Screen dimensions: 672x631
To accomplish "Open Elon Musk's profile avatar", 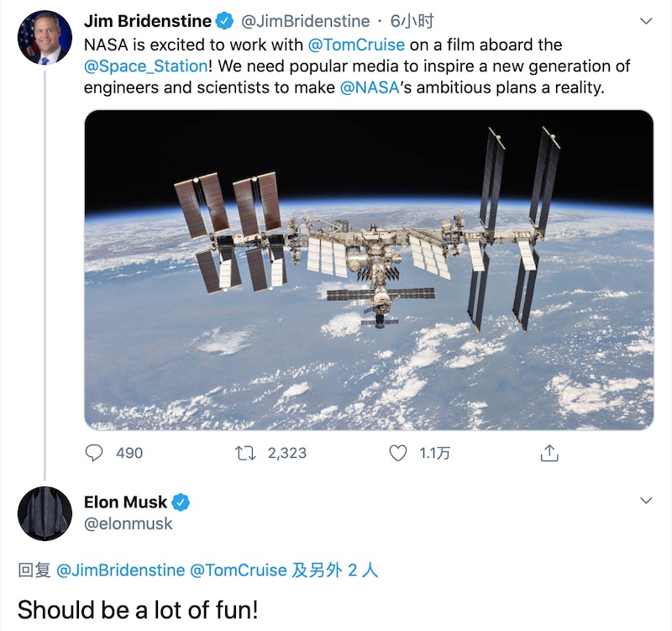I will [x=45, y=513].
